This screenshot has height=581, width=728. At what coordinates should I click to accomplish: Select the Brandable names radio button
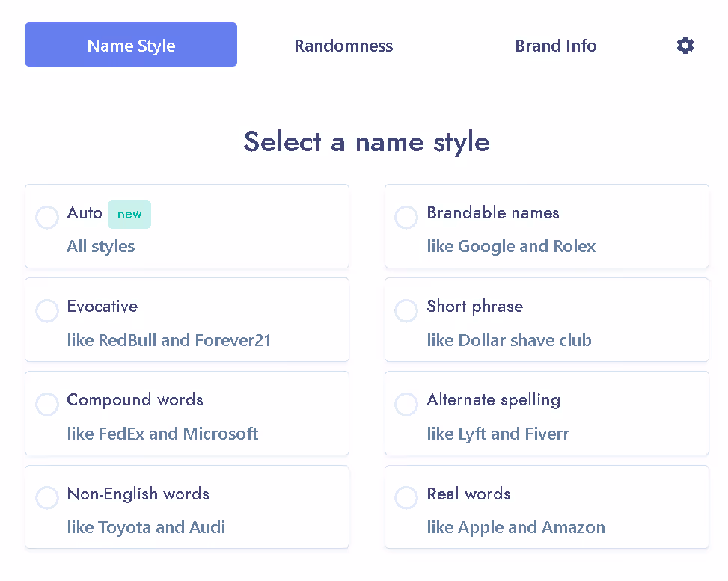(406, 217)
